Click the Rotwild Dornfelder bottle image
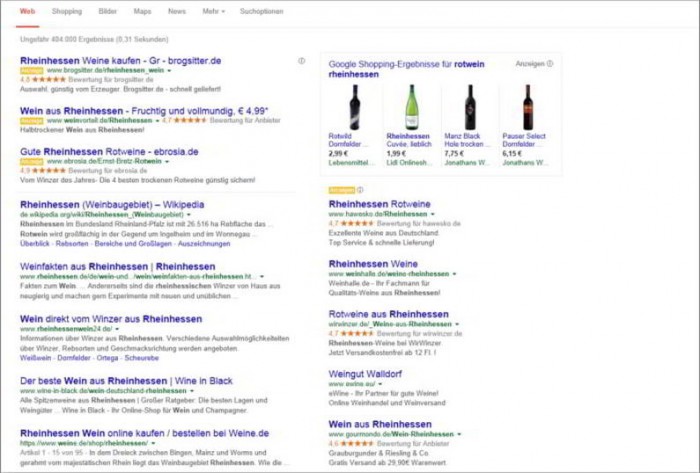Screen dimensions: 700x473 click(x=354, y=107)
